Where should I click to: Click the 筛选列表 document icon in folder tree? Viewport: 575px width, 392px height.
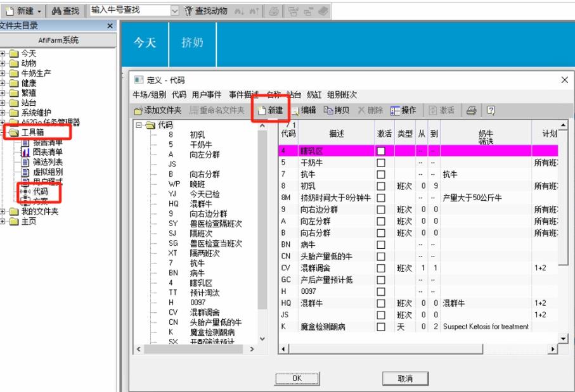[25, 162]
